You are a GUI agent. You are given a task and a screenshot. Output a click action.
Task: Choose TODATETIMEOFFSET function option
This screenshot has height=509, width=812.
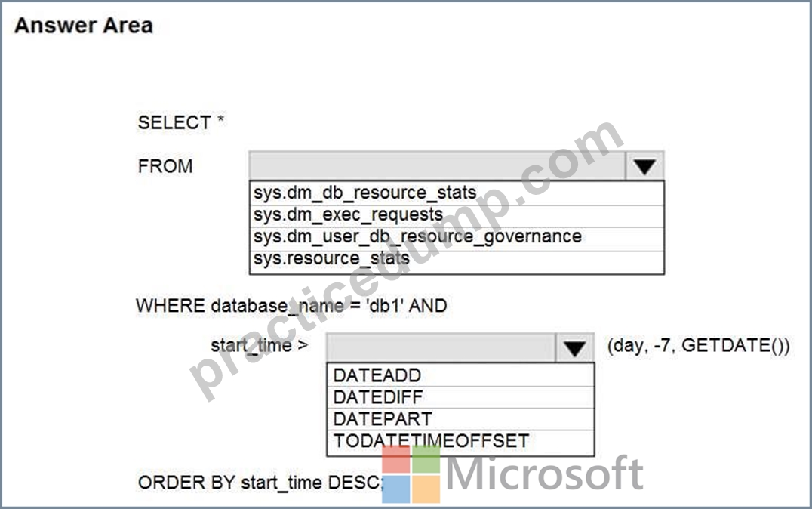(x=460, y=442)
